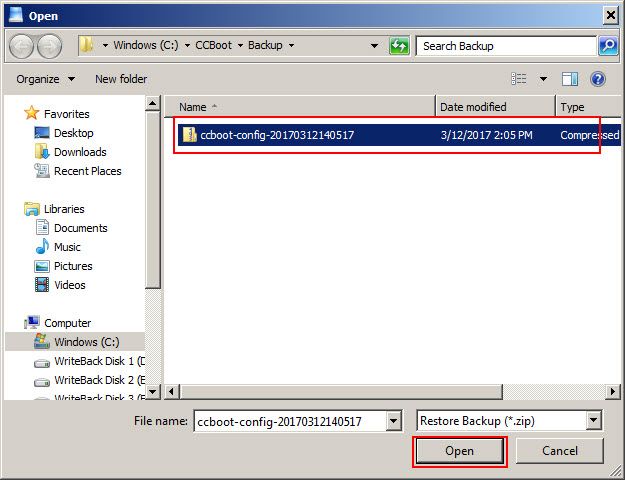Screen dimensions: 625x480
Task: Click the Documents library icon
Action: [42, 228]
